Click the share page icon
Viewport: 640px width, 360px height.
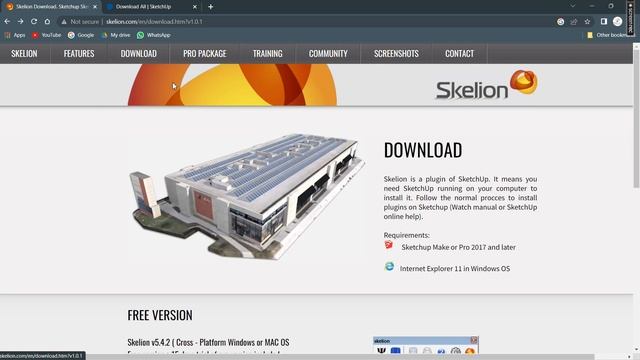click(574, 22)
